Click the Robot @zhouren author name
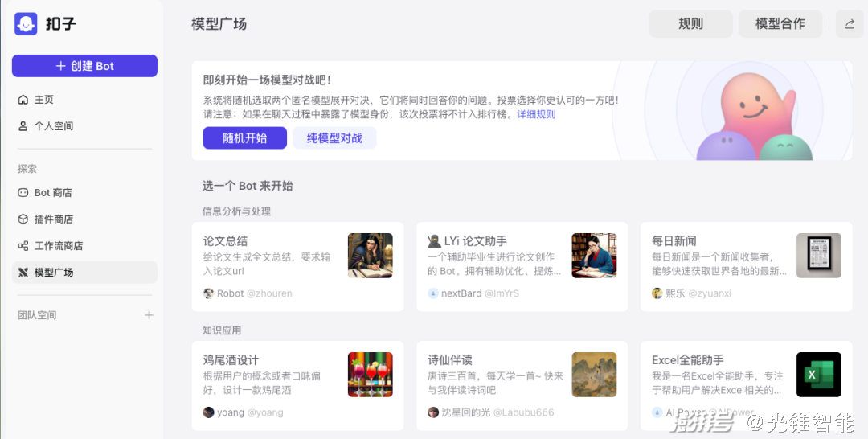 [x=255, y=293]
